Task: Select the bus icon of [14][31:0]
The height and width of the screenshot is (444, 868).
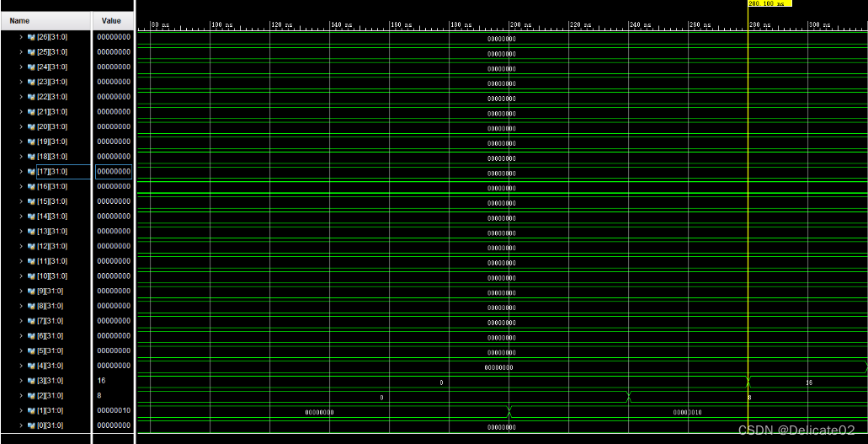Action: 31,217
